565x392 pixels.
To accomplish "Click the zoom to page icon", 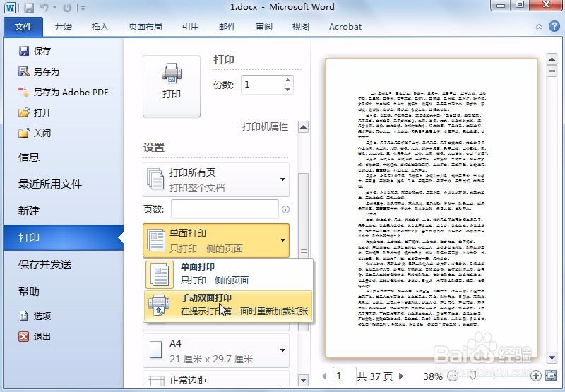I will (x=551, y=376).
